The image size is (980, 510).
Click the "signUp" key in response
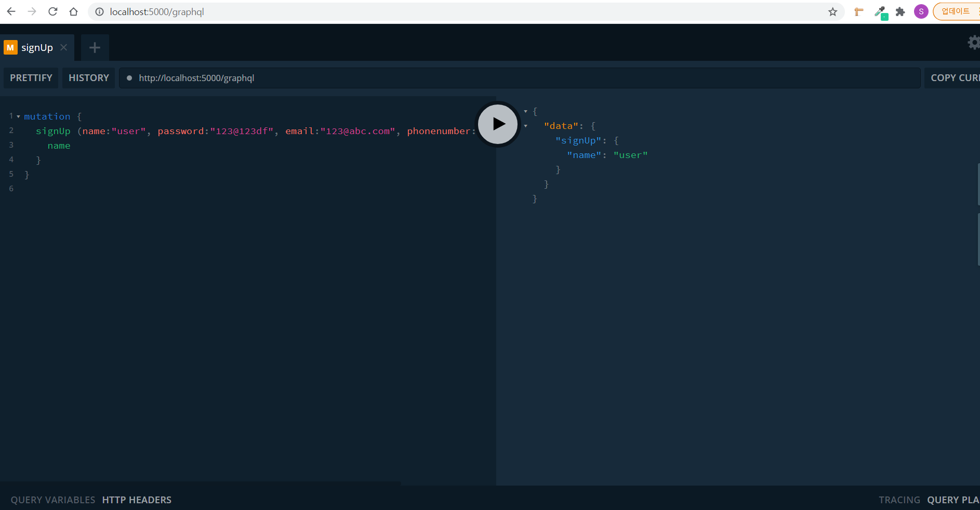pyautogui.click(x=578, y=140)
